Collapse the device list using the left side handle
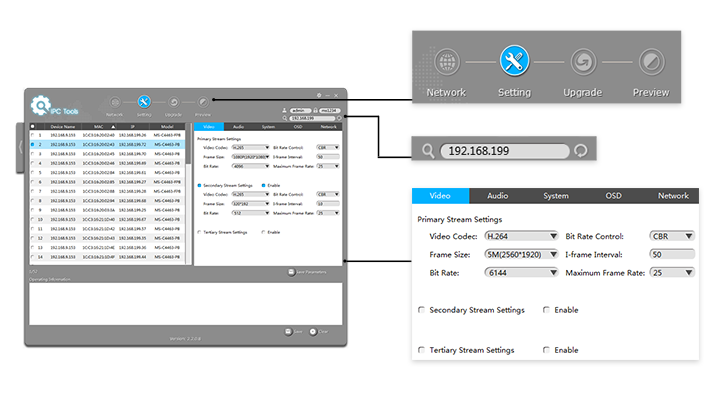Image resolution: width=717 pixels, height=393 pixels. (x=20, y=147)
